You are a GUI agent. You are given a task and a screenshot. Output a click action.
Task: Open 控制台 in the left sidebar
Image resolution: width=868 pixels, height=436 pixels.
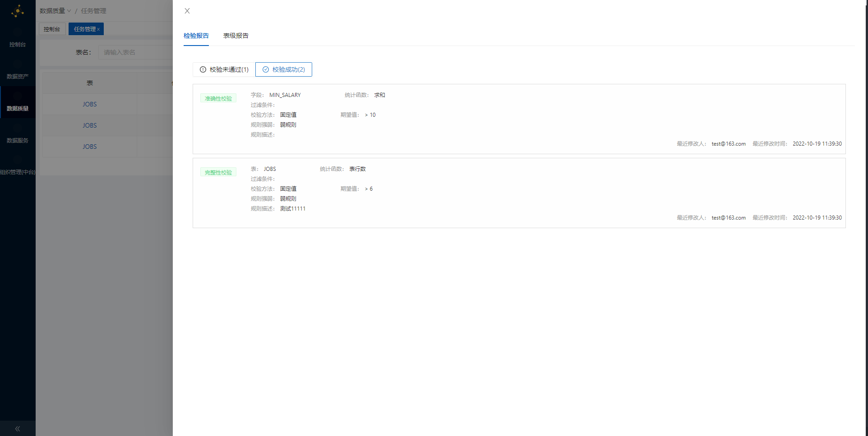(18, 45)
